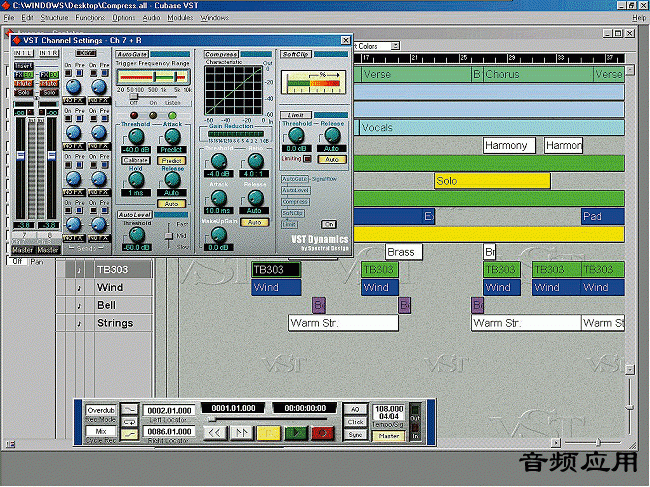The image size is (650, 487).
Task: Open the Overdub Rec Mode selector
Action: click(x=101, y=410)
